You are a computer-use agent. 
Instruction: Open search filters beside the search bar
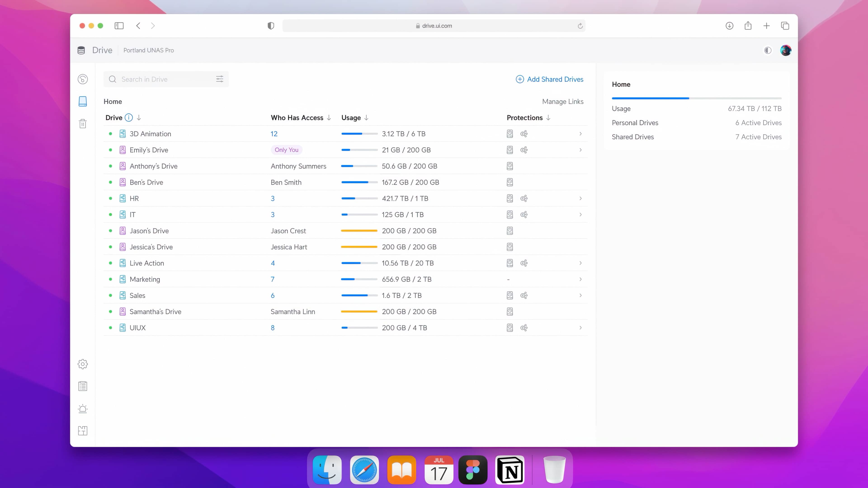tap(219, 79)
